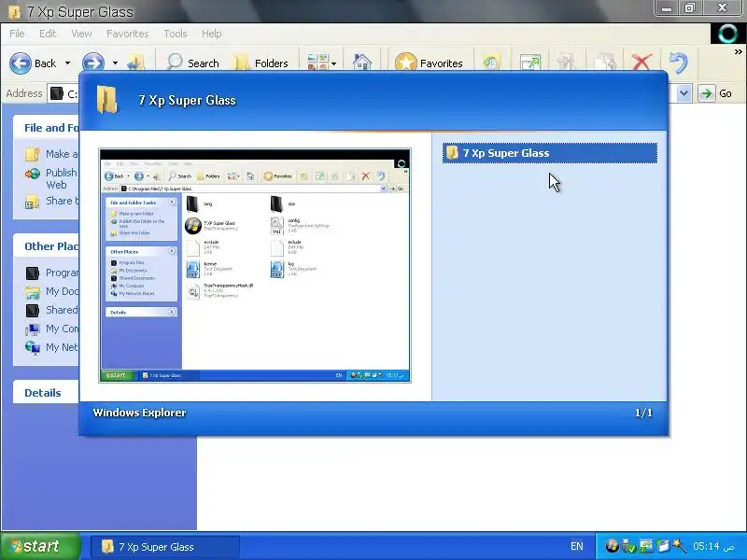Viewport: 747px width, 560px height.
Task: Click the Make a new folder task
Action: pyautogui.click(x=51, y=154)
